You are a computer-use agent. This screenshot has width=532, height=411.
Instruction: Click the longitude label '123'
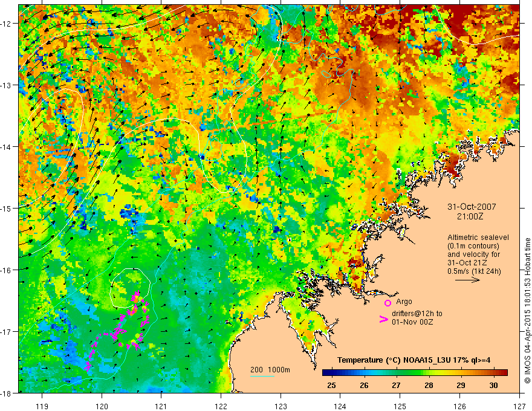tap(281, 406)
